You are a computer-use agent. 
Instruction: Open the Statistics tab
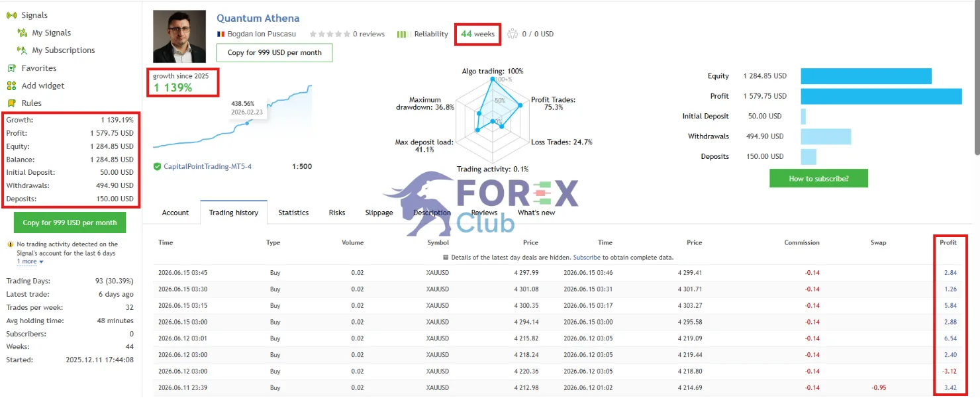pyautogui.click(x=293, y=213)
